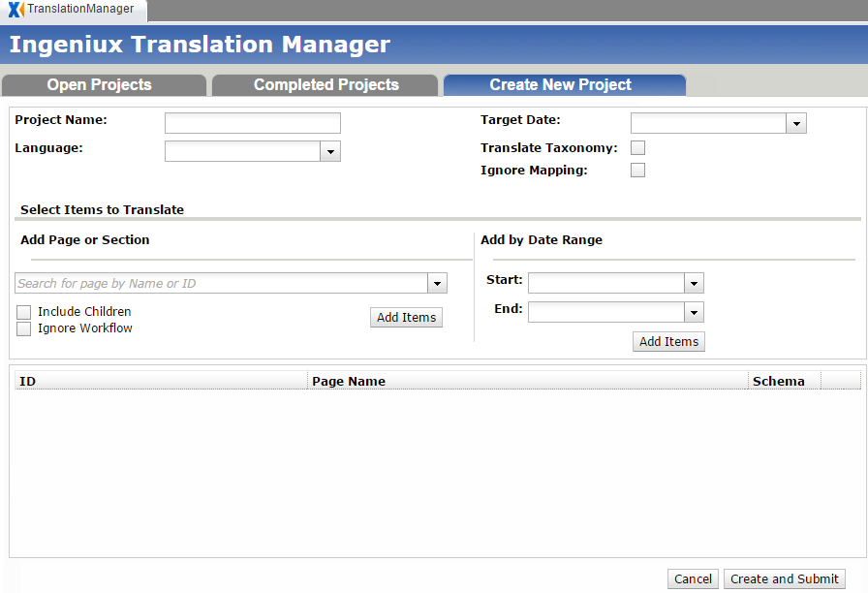Select the TranslationManager window tab
Screen dimensions: 868x593
coord(74,11)
